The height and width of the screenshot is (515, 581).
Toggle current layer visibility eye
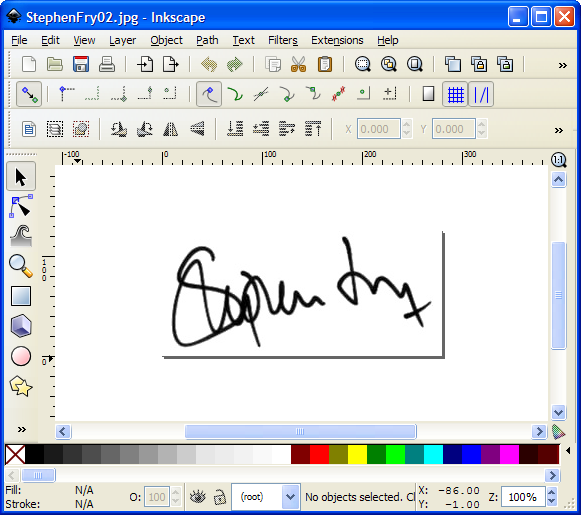point(197,497)
